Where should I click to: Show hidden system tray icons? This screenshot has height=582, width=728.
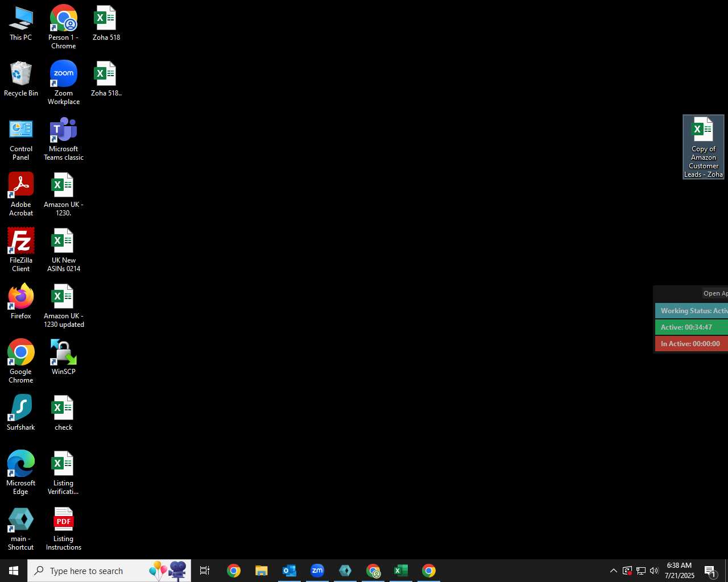click(614, 571)
